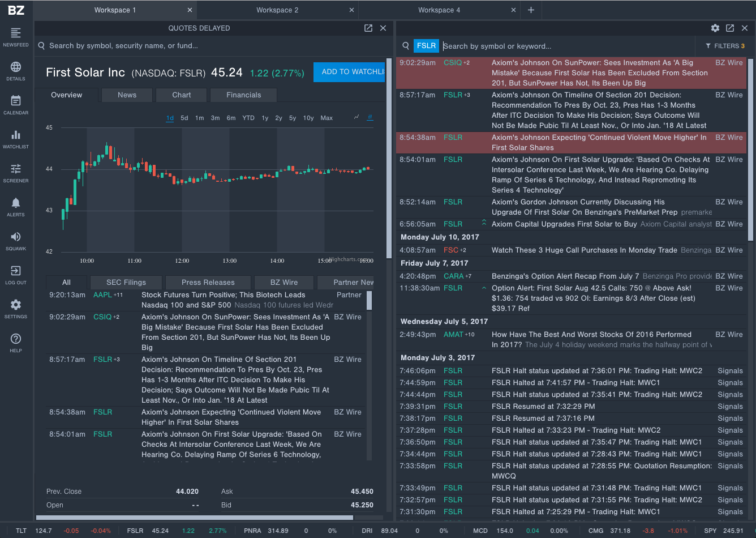Remove the FSLR search tag
The width and height of the screenshot is (756, 538).
pos(426,46)
